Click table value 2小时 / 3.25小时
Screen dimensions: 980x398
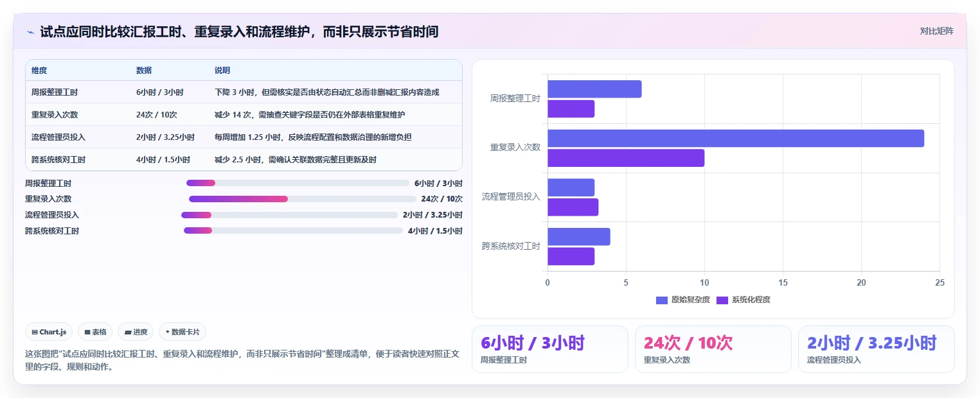click(165, 137)
